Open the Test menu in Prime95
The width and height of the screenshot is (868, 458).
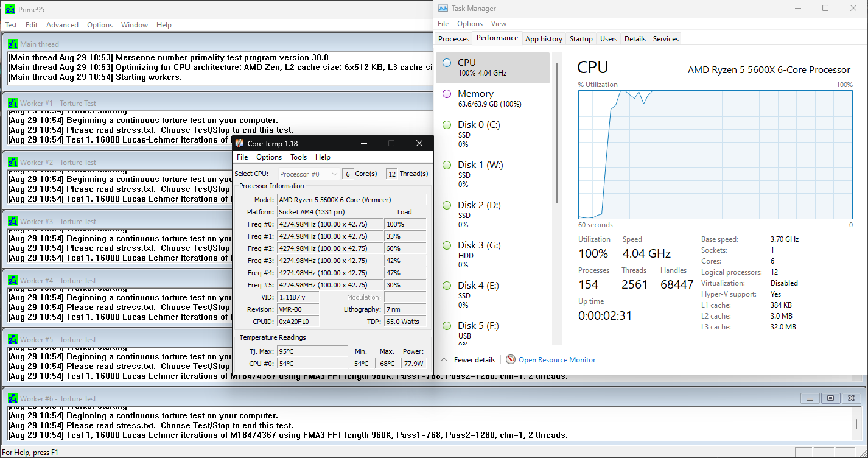pos(11,25)
